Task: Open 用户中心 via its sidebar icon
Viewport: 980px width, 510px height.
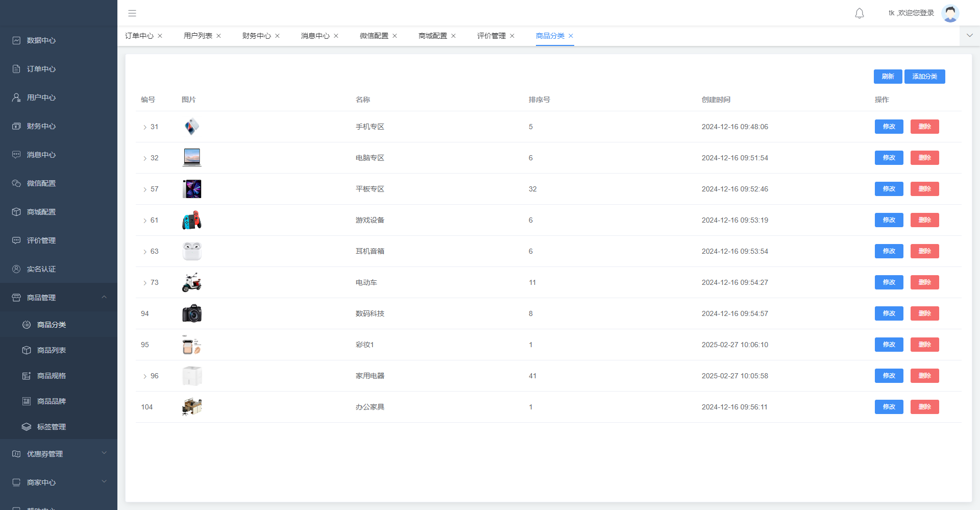Action: (16, 98)
